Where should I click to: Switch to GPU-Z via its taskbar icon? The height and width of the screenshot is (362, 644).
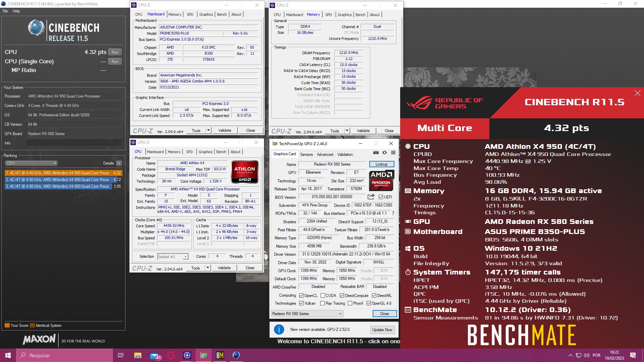coord(204,355)
